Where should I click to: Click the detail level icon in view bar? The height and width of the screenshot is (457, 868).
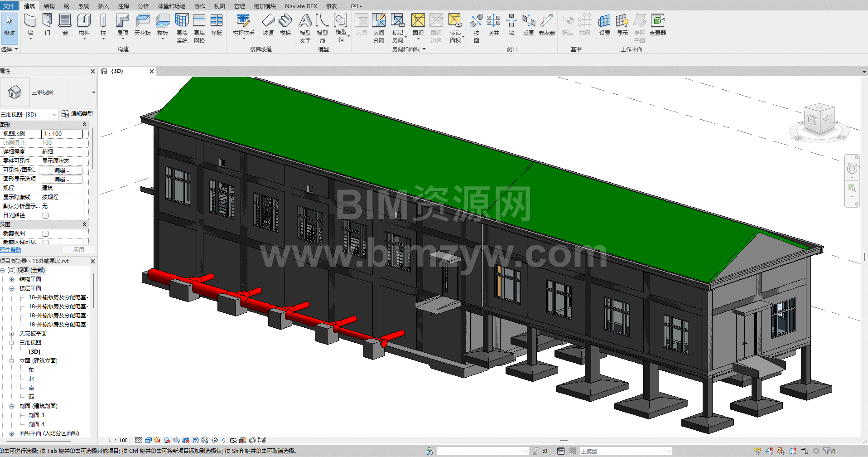(139, 440)
